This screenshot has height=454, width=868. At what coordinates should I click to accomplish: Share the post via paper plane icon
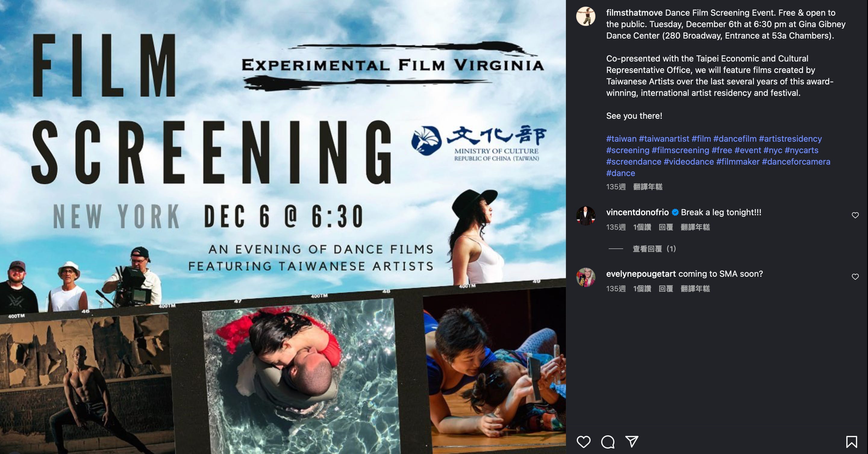[x=632, y=442]
